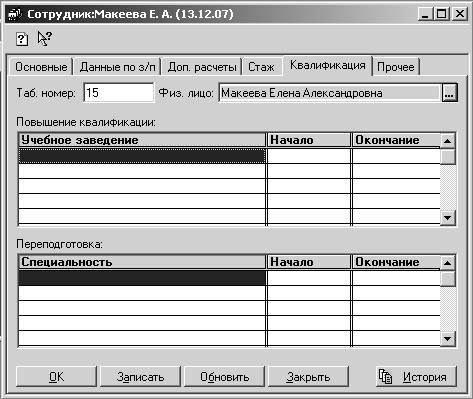
Task: Click up arrow in Повышение квалификации scrollbar
Action: point(448,141)
